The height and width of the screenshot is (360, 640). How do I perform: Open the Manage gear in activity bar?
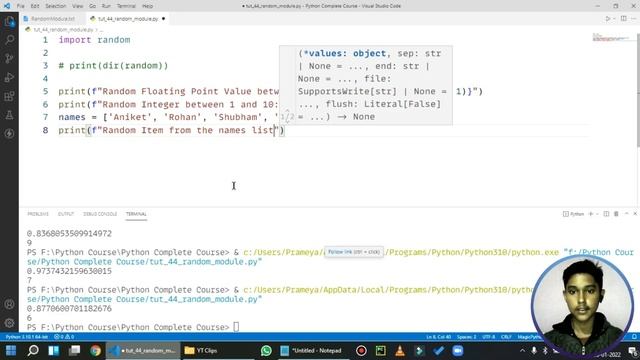[9, 323]
